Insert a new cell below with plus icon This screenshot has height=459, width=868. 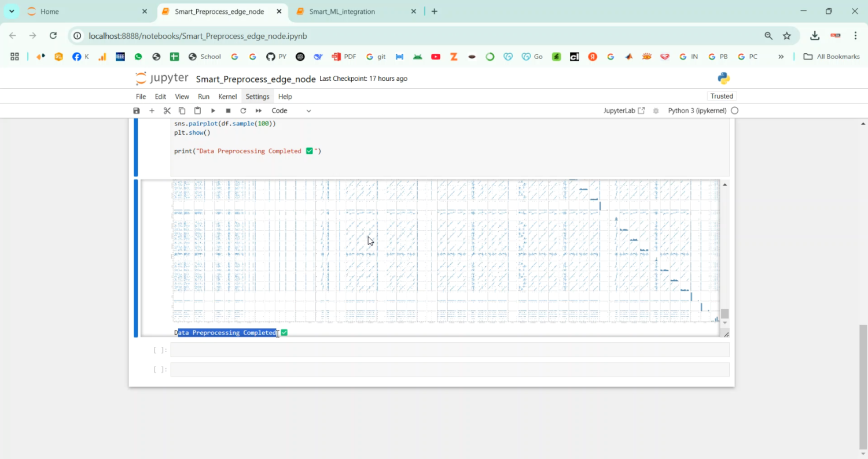click(x=152, y=110)
